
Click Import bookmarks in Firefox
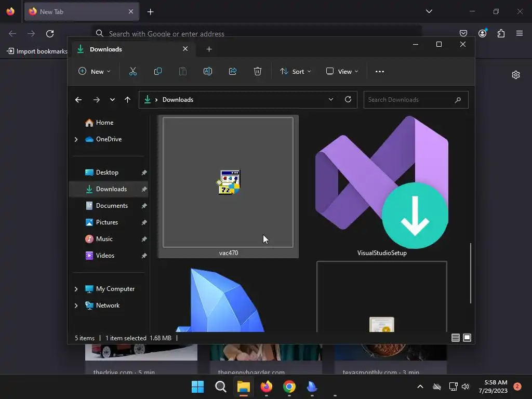pos(37,51)
